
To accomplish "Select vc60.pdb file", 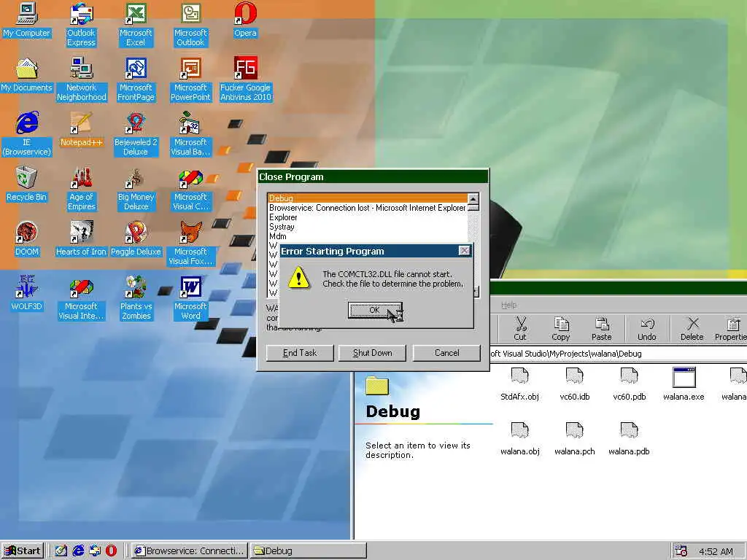I will pos(630,385).
